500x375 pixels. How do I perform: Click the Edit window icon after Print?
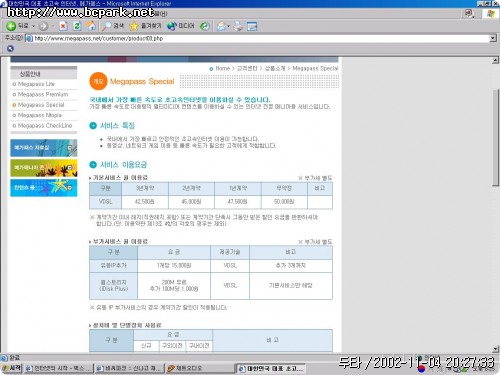252,26
